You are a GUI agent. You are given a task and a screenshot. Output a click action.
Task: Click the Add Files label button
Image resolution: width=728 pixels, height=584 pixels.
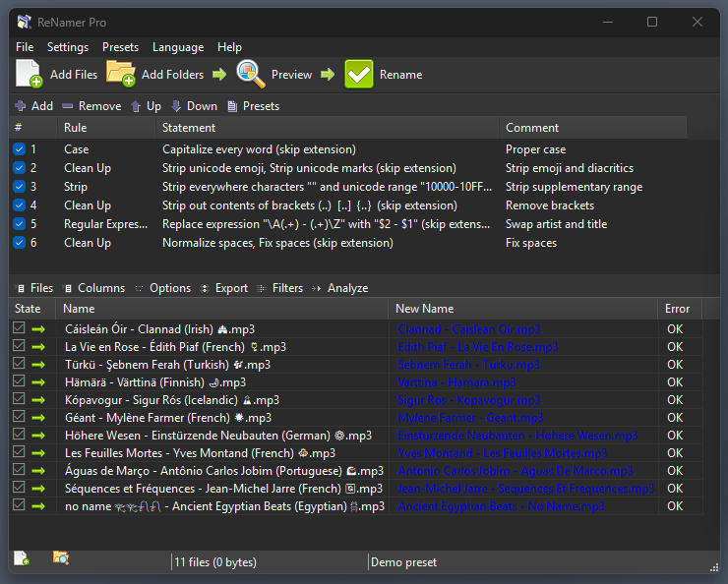tap(74, 75)
